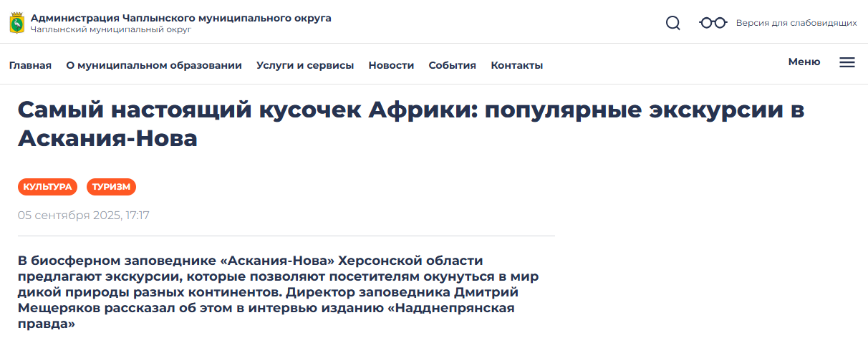Click the 'Чаплынский муниципальный округ' subtitle

pos(110,30)
